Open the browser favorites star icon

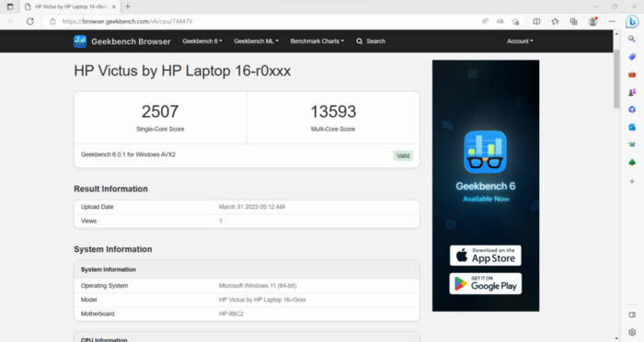555,21
